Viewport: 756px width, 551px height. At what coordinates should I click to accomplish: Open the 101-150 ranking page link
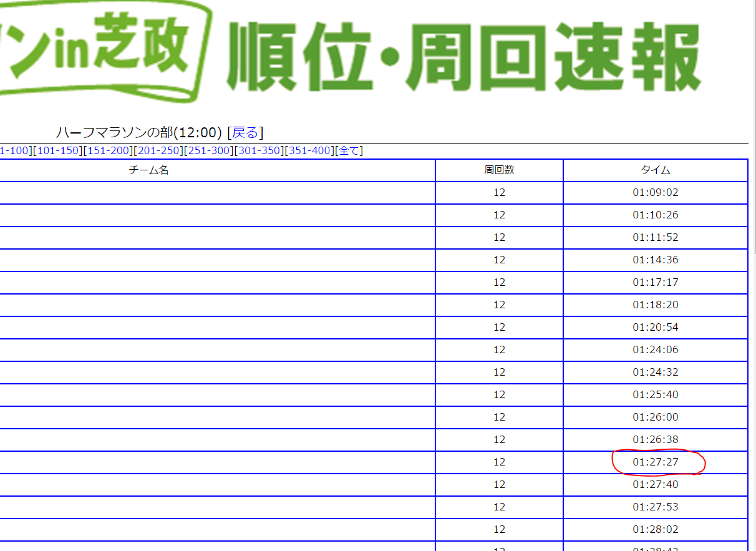tap(57, 151)
